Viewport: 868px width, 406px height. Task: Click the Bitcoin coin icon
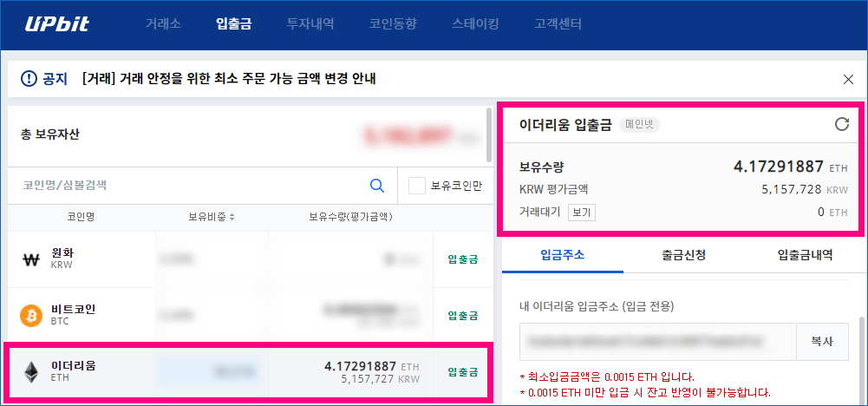click(31, 315)
